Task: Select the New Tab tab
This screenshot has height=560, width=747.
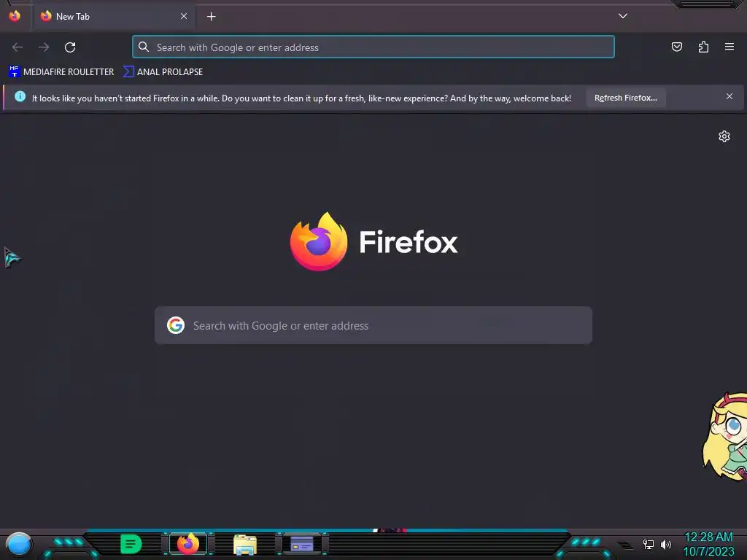Action: [x=113, y=16]
